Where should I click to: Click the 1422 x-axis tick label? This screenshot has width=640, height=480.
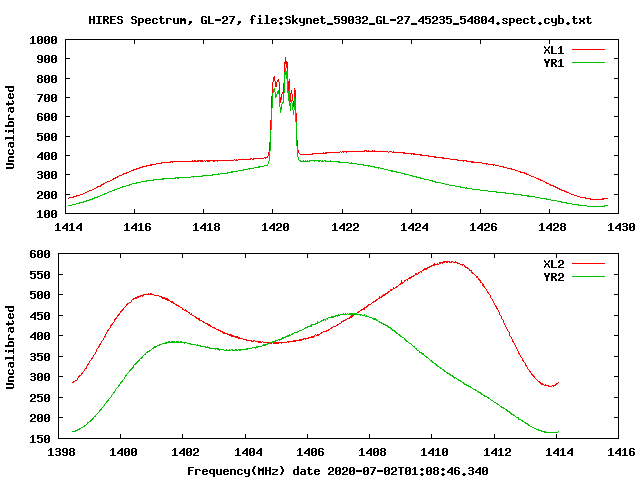[x=345, y=227]
